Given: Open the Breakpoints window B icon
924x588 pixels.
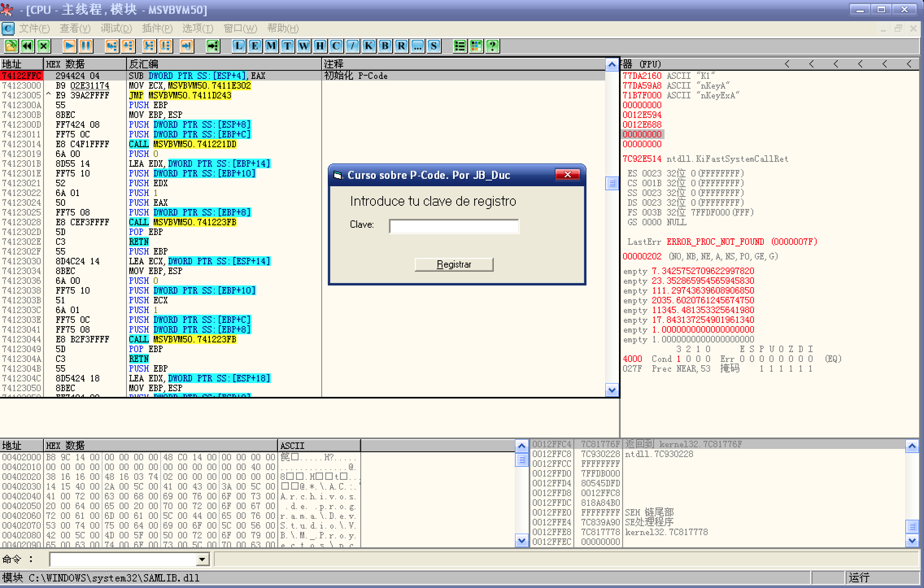Looking at the screenshot, I should click(x=385, y=46).
